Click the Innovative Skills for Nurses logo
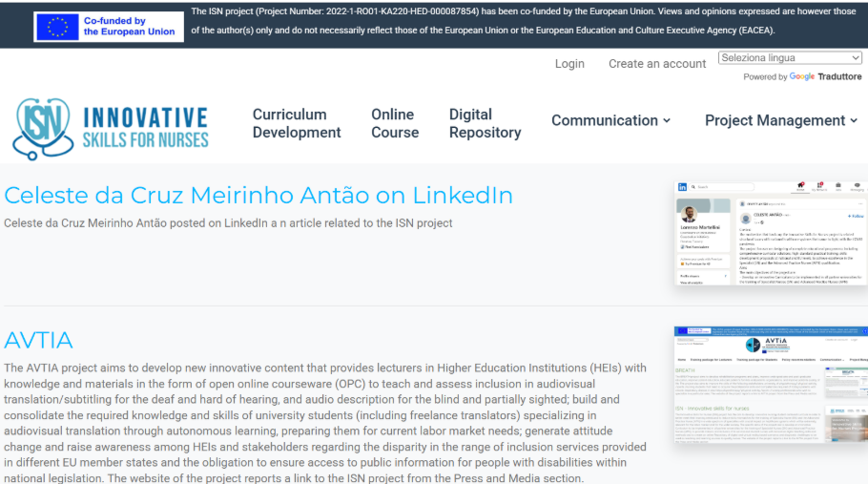This screenshot has width=868, height=484. (111, 129)
